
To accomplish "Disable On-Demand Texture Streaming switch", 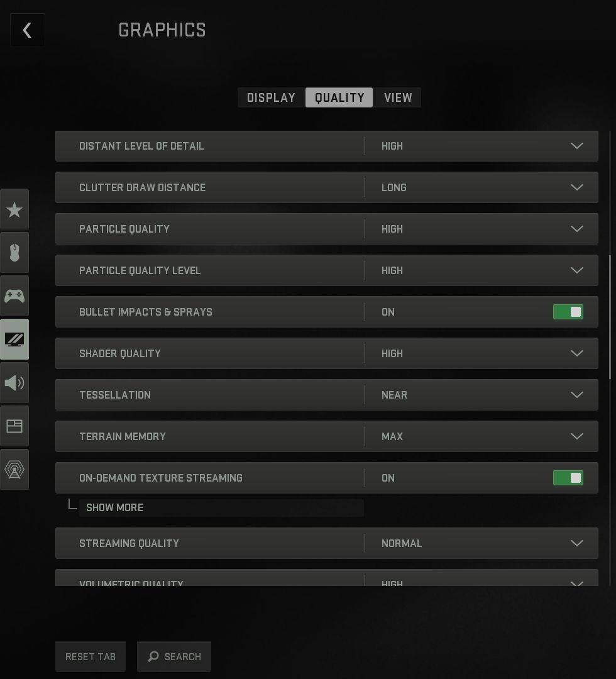I will (x=568, y=478).
